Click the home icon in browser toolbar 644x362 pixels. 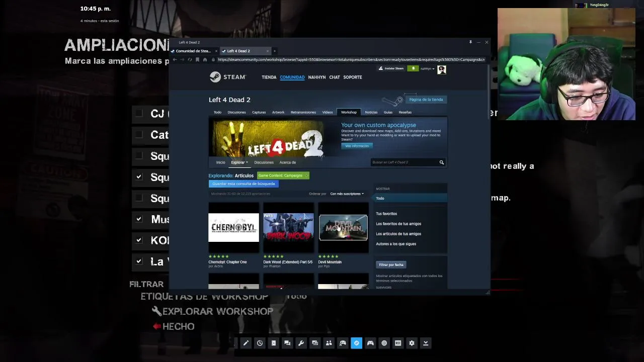pos(205,59)
